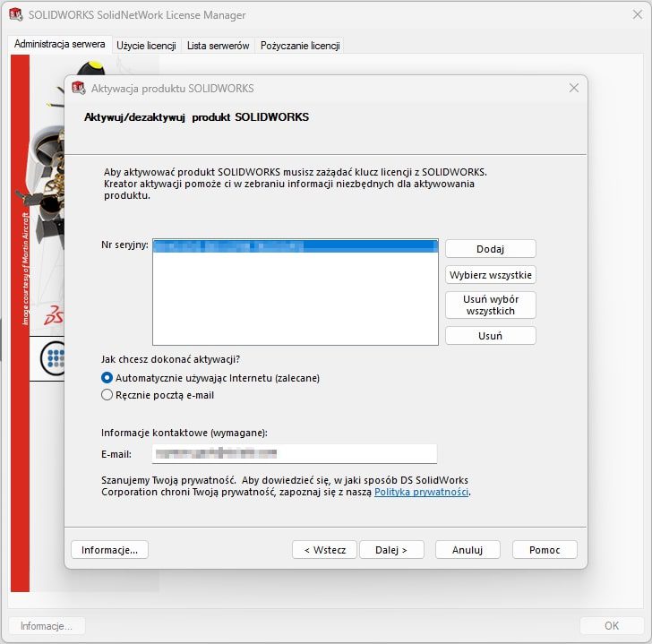Viewport: 652px width, 644px height.
Task: Select the highlighted serial number row
Action: [296, 246]
